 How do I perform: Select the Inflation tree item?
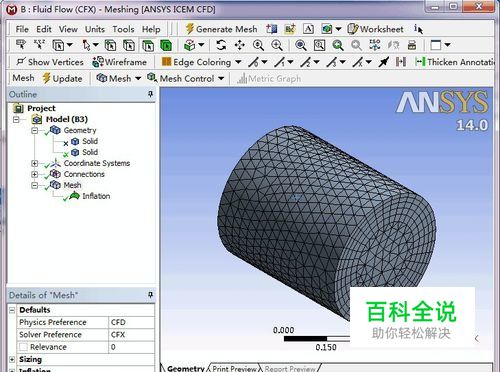point(96,196)
